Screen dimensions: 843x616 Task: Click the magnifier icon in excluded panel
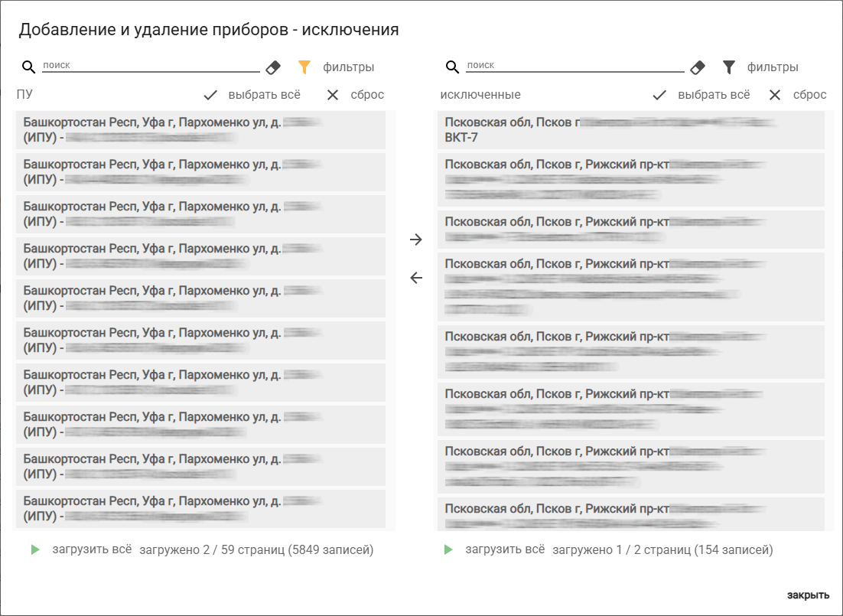(x=453, y=67)
